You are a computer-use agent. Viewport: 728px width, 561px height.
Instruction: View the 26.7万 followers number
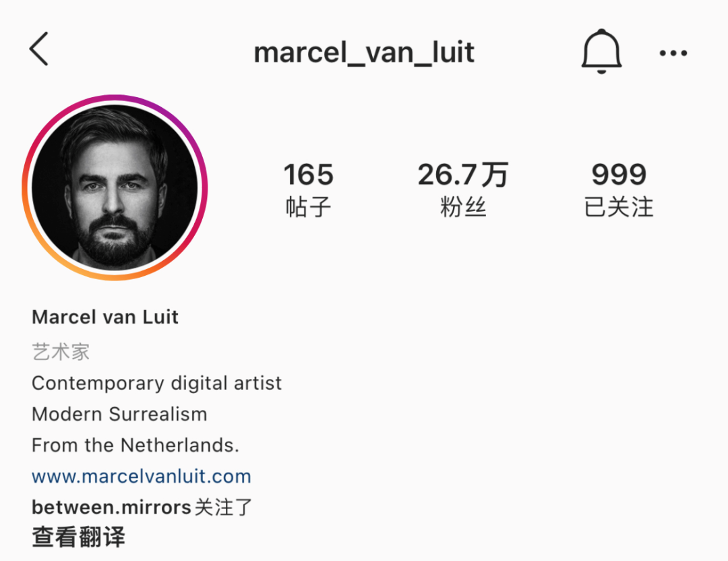pos(463,174)
